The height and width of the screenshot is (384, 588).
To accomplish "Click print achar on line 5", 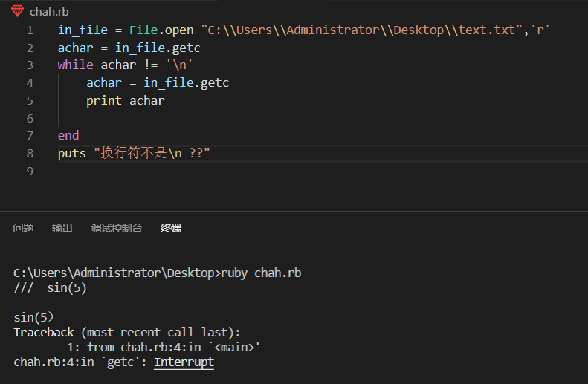I will pyautogui.click(x=126, y=100).
